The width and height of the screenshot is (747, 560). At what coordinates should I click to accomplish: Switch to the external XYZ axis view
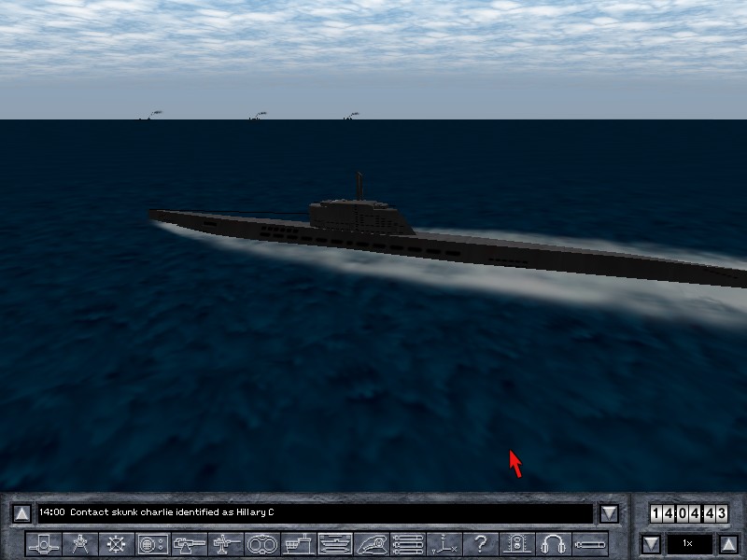point(444,543)
